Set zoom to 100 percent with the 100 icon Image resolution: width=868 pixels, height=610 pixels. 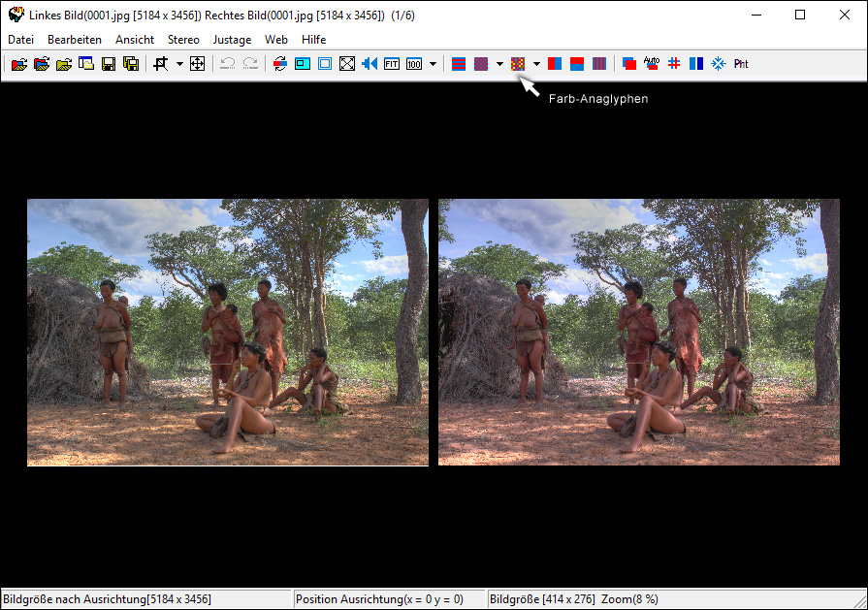pos(414,64)
